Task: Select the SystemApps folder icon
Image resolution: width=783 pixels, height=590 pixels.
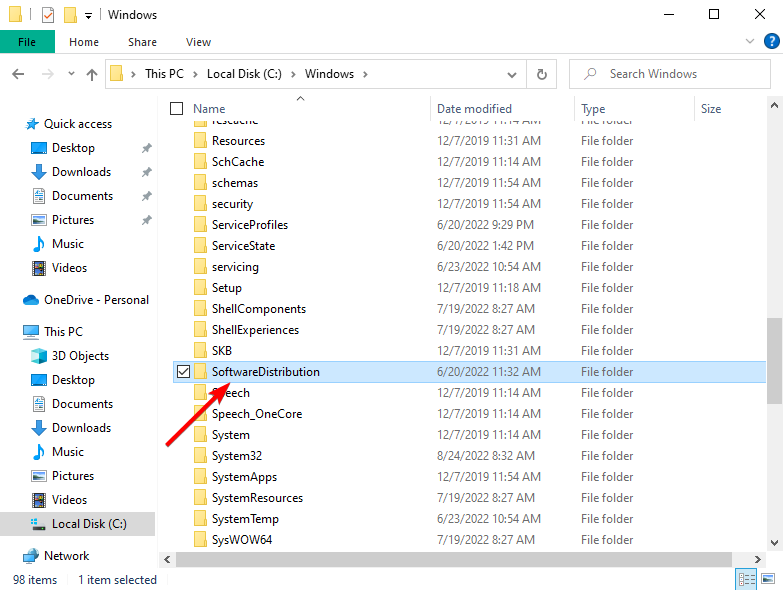Action: pyautogui.click(x=200, y=477)
